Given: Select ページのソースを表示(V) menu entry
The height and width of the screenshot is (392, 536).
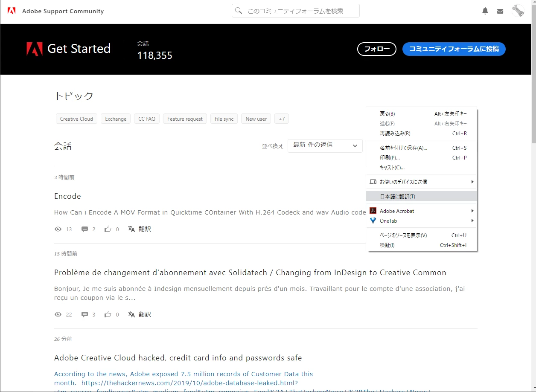Looking at the screenshot, I should click(x=422, y=235).
